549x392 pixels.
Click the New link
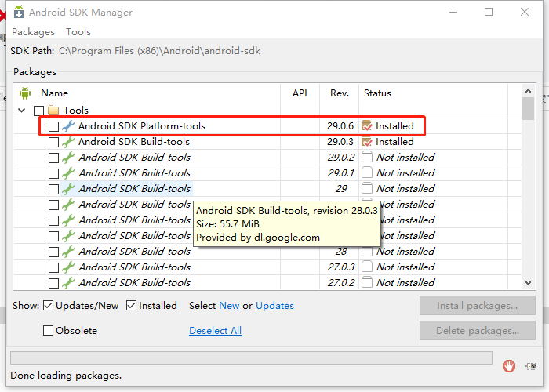tap(229, 306)
